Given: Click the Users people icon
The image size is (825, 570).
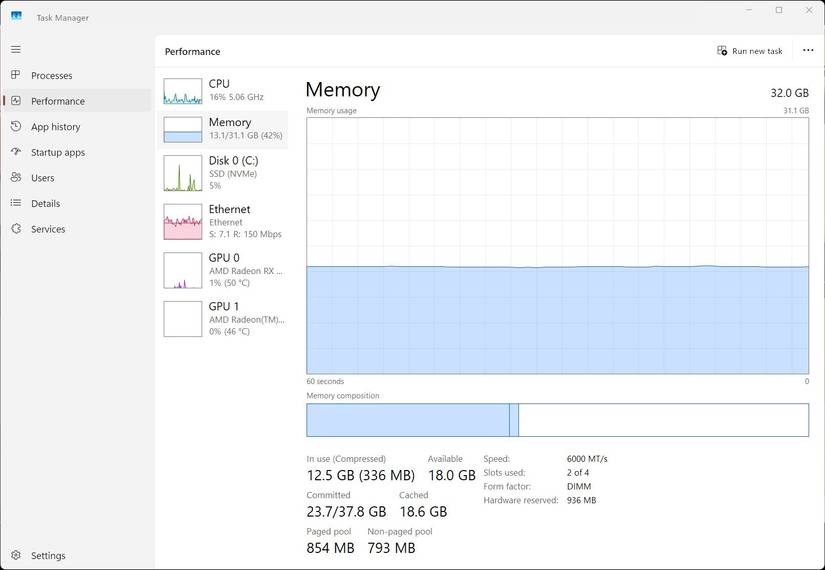Looking at the screenshot, I should (16, 177).
